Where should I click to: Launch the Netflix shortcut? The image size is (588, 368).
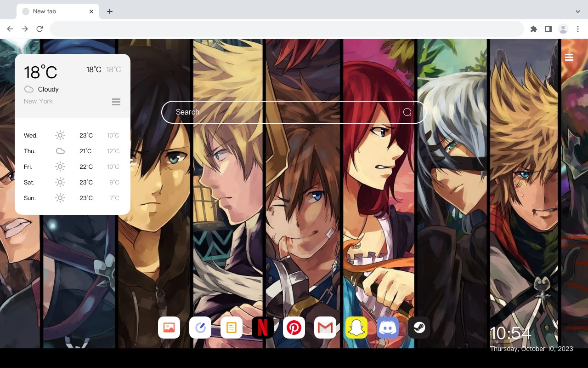(263, 328)
